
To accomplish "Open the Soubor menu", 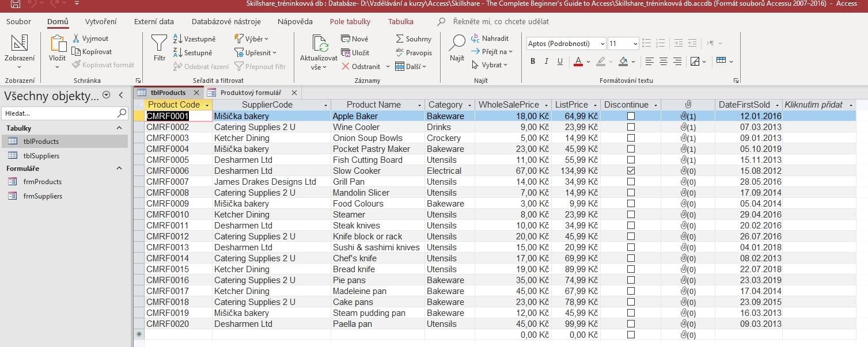I will click(18, 21).
